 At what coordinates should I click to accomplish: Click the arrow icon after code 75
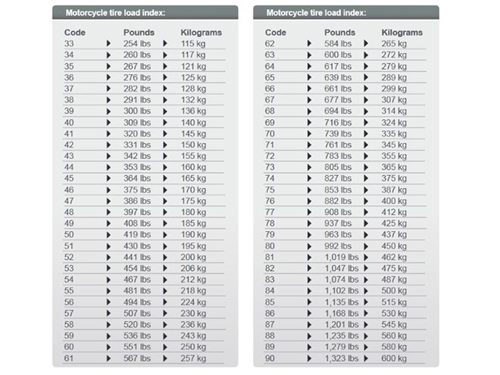(309, 190)
